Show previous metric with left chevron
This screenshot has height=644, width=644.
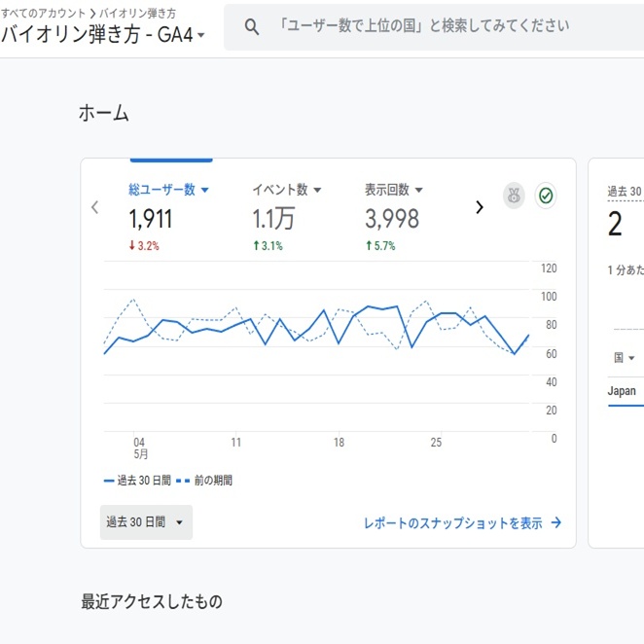(94, 207)
